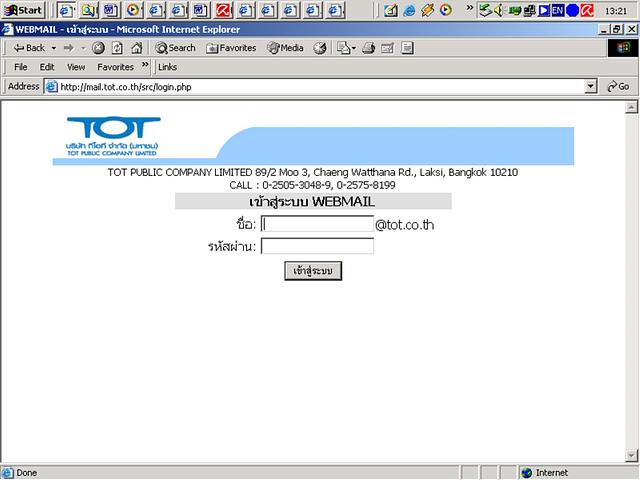Open the Mail toolbar icon
The width and height of the screenshot is (640, 480).
click(x=346, y=48)
